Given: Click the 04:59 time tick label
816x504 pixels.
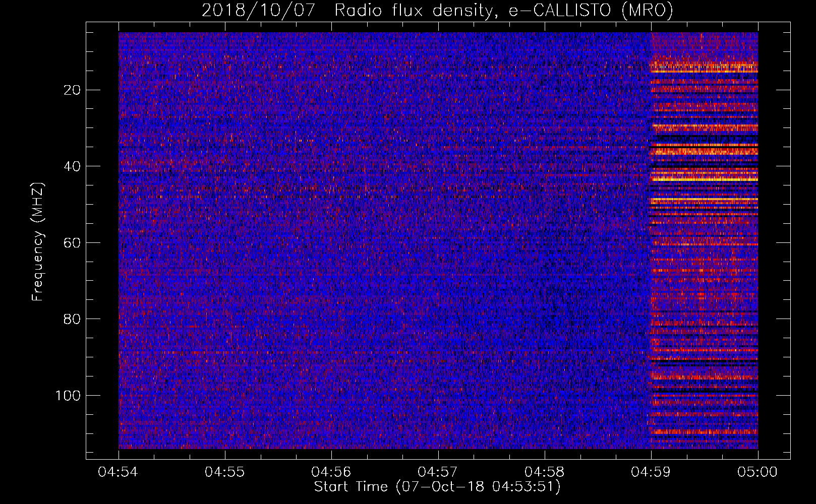Looking at the screenshot, I should tap(651, 472).
